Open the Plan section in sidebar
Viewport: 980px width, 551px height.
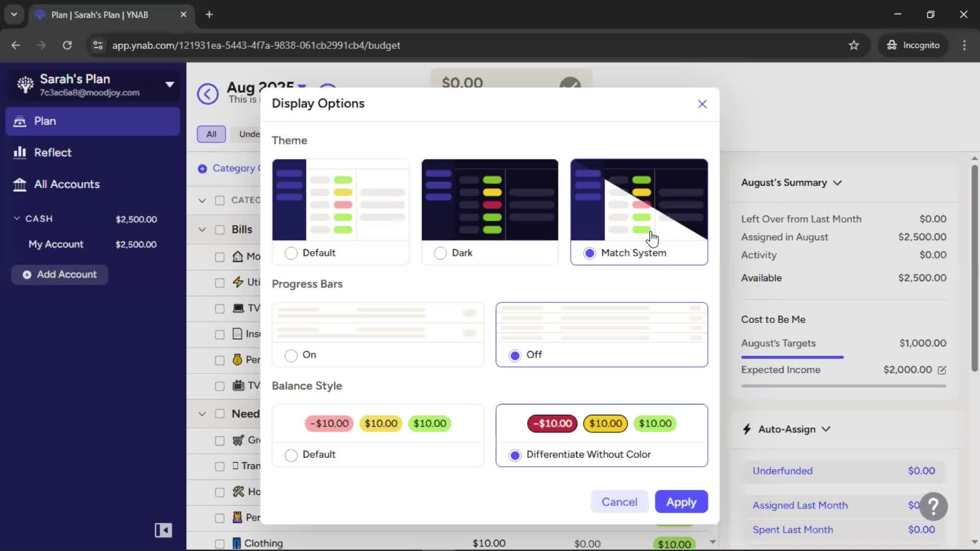click(92, 121)
